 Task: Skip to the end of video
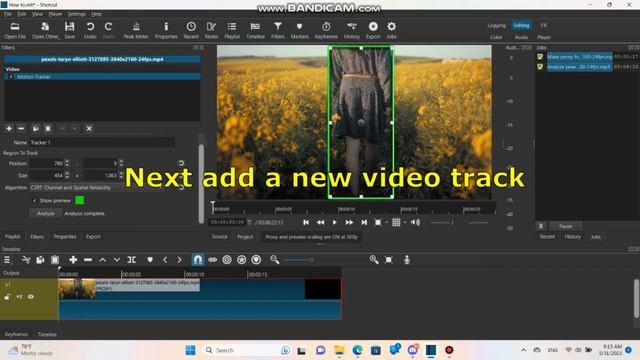[x=364, y=222]
